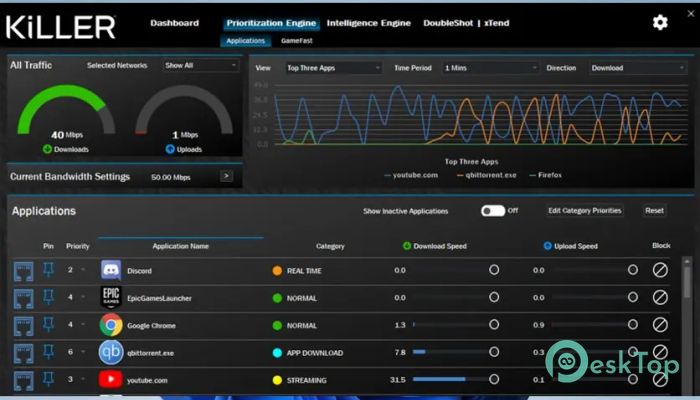Sort by Application Name column header
700x400 pixels.
click(x=180, y=246)
